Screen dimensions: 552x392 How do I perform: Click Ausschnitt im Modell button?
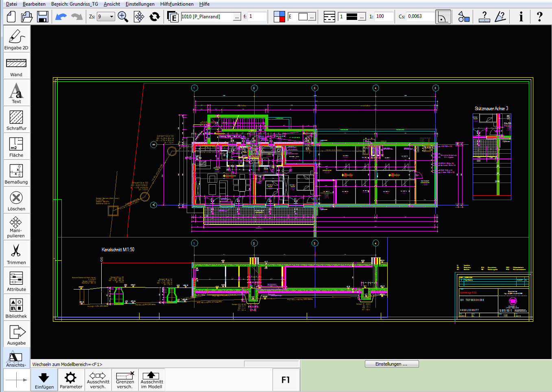[152, 380]
